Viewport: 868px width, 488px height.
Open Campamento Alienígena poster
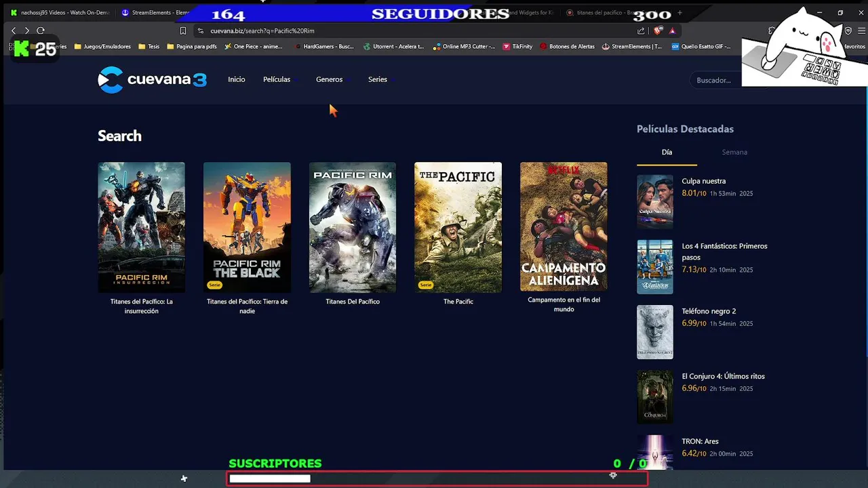click(564, 226)
